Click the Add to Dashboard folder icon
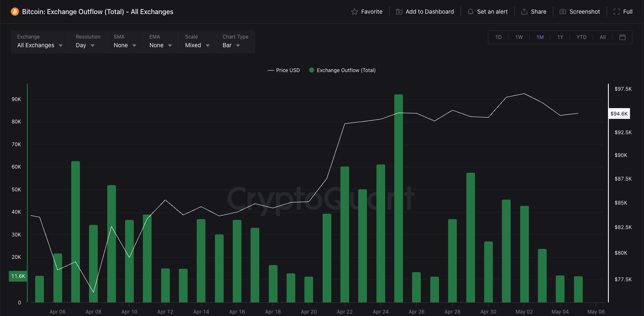The height and width of the screenshot is (316, 644). tap(399, 12)
